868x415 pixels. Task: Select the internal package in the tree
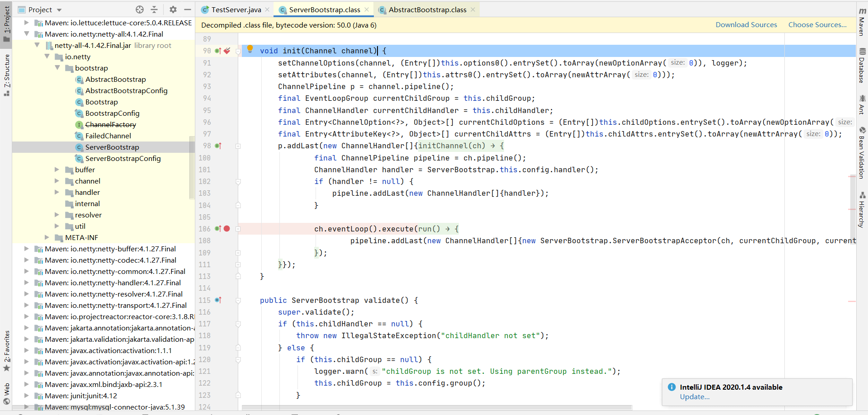(87, 203)
